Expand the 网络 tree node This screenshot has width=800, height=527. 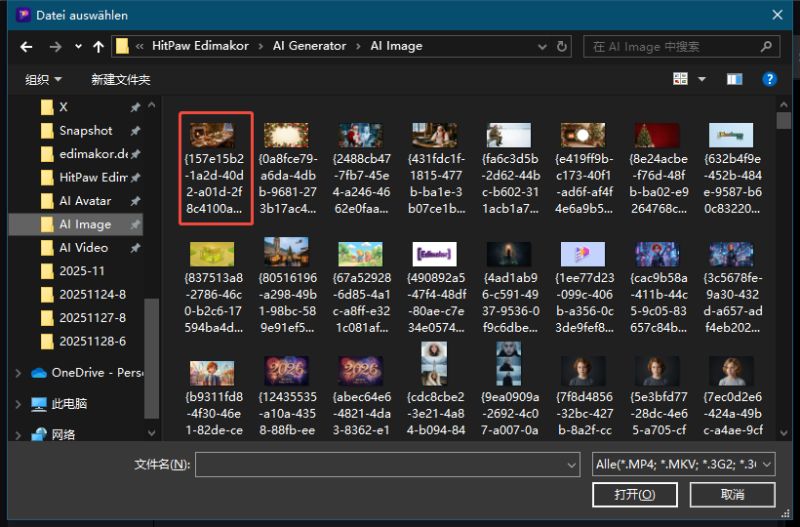pyautogui.click(x=17, y=434)
